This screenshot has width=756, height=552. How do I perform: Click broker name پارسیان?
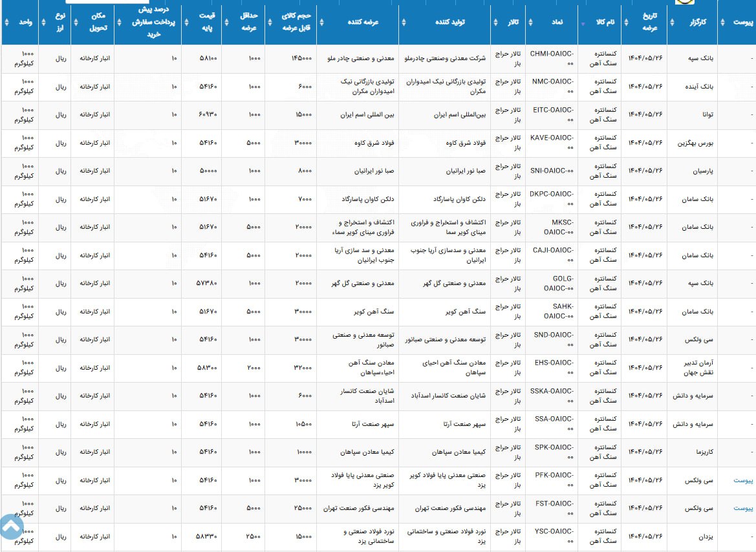[703, 171]
